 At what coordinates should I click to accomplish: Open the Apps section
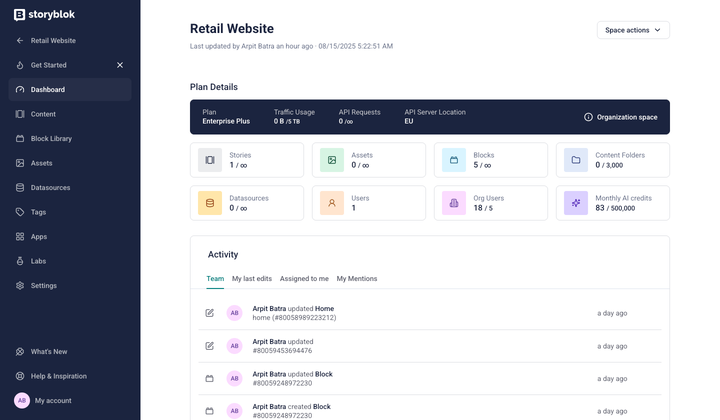click(39, 237)
